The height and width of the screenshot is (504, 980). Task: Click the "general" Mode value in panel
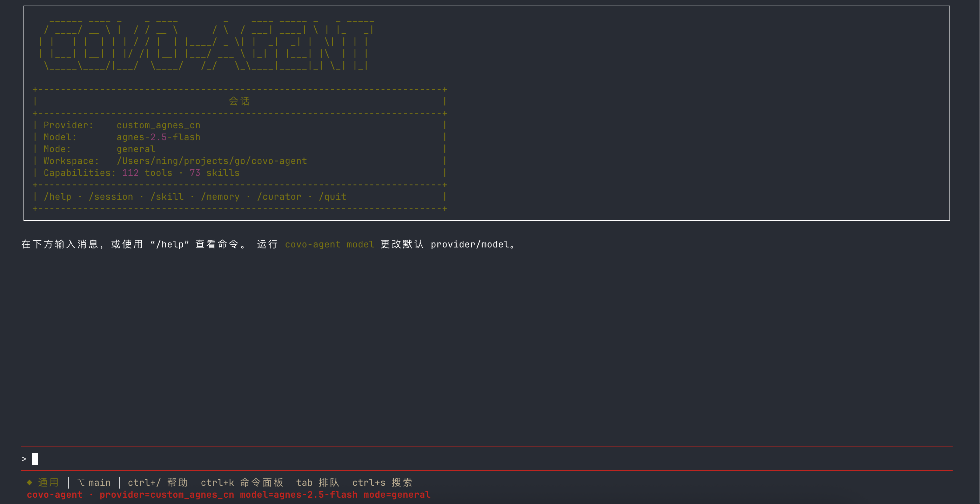pos(136,149)
